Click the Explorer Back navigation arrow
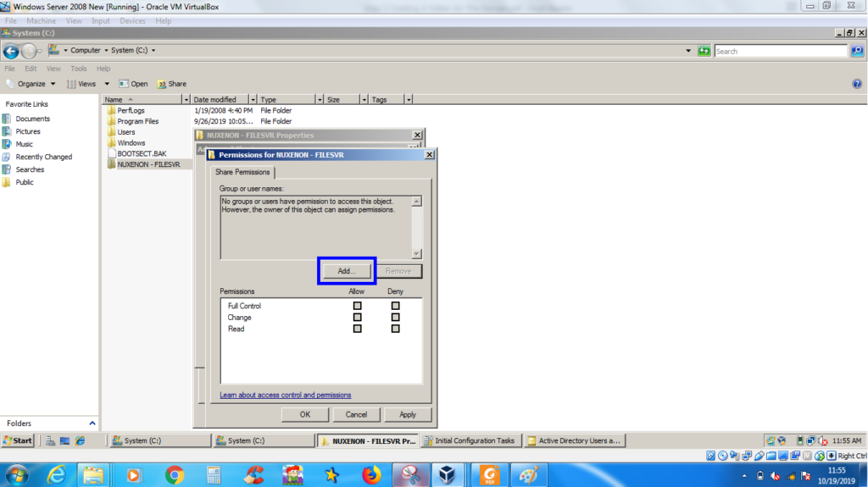The image size is (868, 487). click(10, 52)
